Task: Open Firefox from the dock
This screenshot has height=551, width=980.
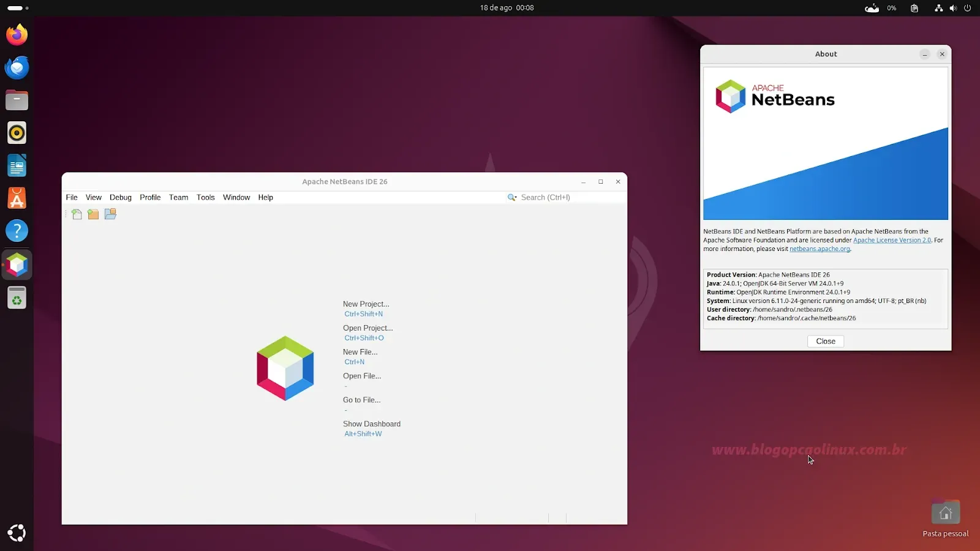Action: [17, 34]
